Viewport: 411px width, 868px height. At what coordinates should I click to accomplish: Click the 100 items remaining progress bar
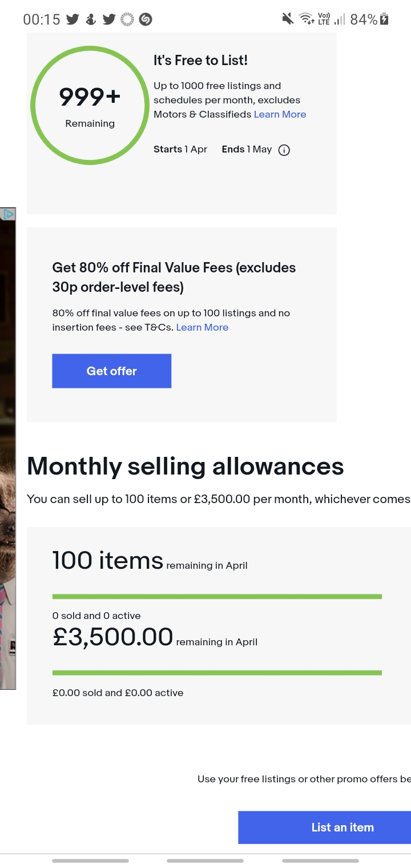pos(217,597)
